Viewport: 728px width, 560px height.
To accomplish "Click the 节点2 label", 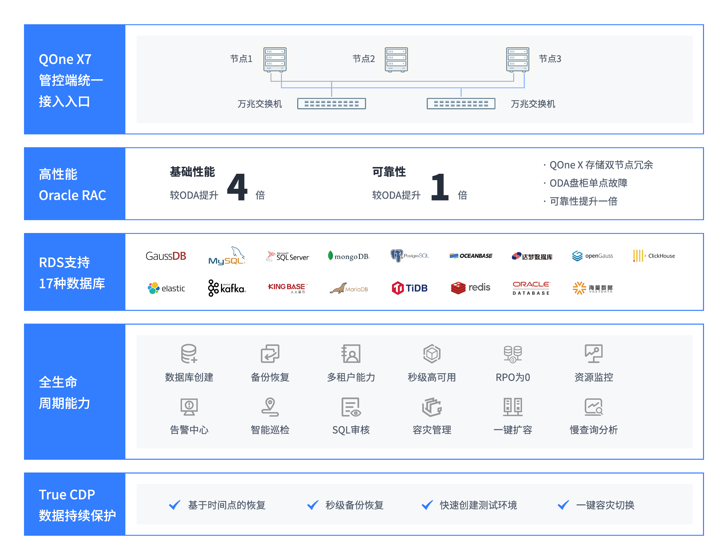I will point(364,59).
